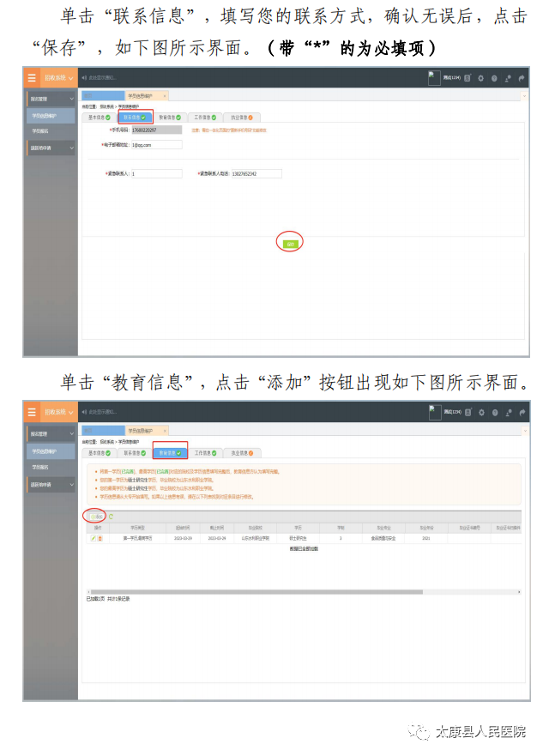Open 联系信息 tab in education-info screenshot
Image resolution: width=543 pixels, height=756 pixels.
pyautogui.click(x=135, y=453)
